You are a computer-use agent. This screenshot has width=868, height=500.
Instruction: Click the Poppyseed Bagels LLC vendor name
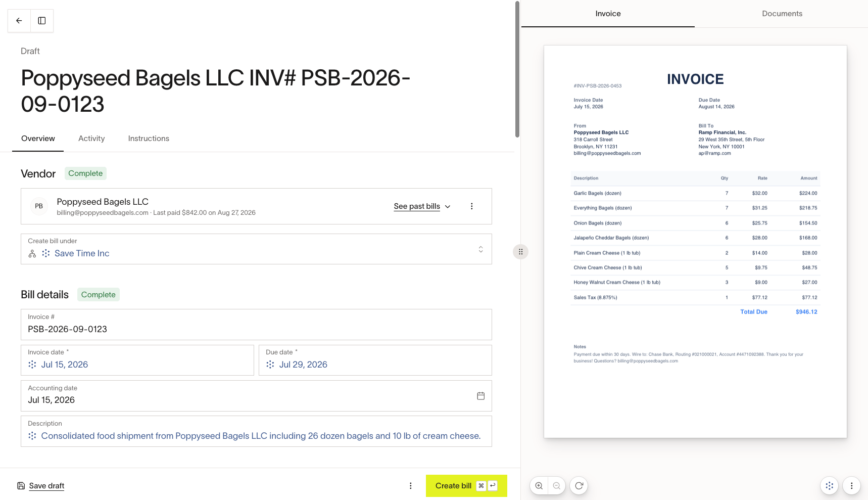coord(103,202)
